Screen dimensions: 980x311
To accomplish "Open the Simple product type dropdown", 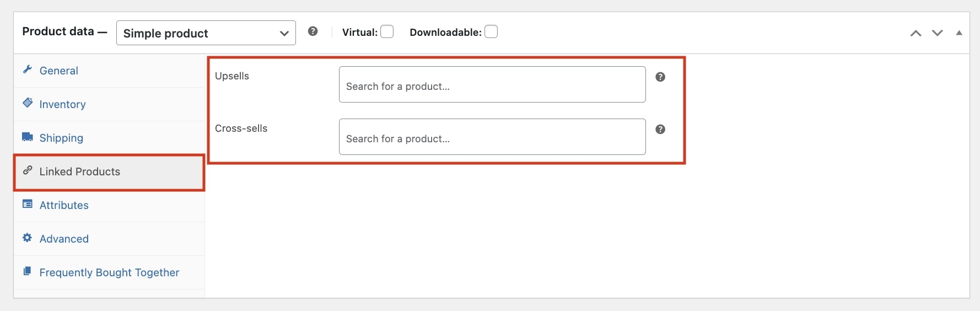I will (x=206, y=33).
